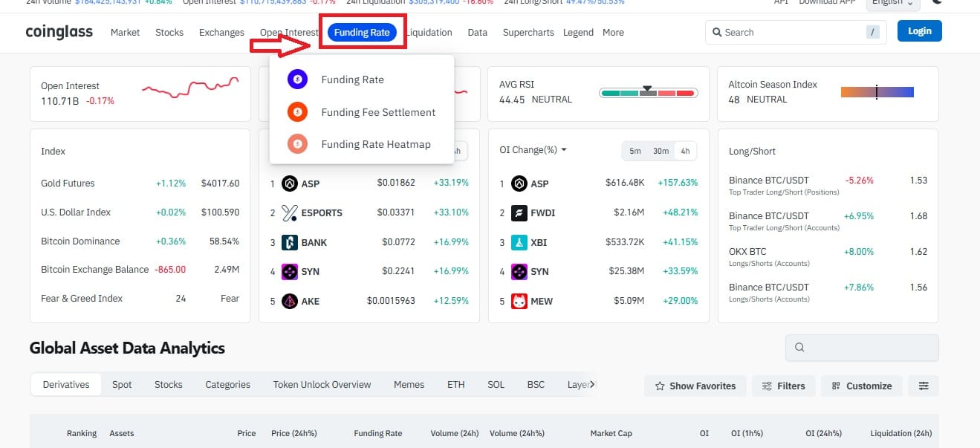Sort table by Funding Rate column header
The height and width of the screenshot is (448, 980).
tap(378, 433)
